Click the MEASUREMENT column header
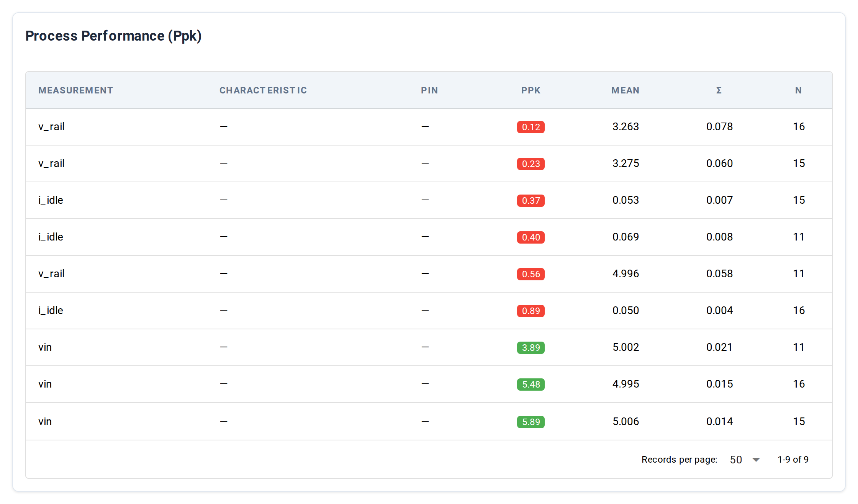Image resolution: width=858 pixels, height=504 pixels. tap(76, 90)
